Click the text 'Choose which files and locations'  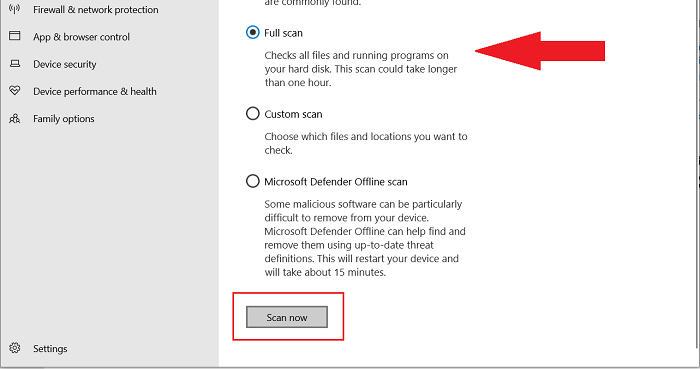(366, 143)
